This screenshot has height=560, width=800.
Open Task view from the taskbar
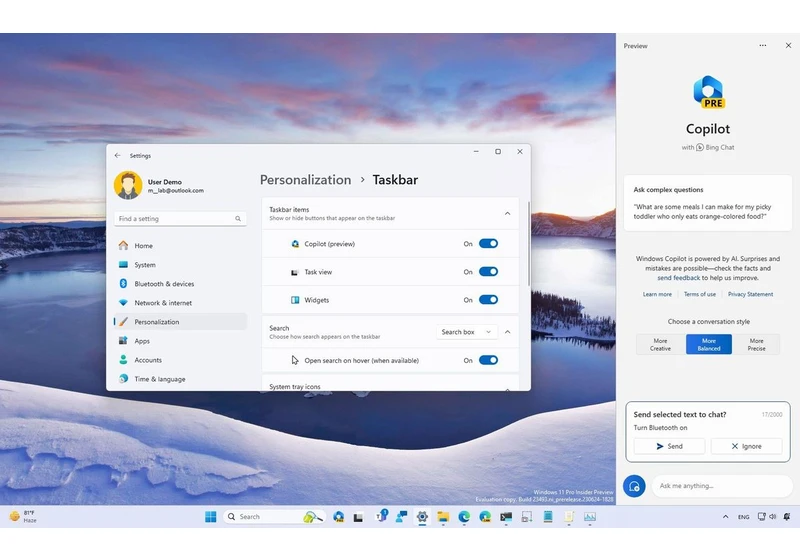point(359,517)
